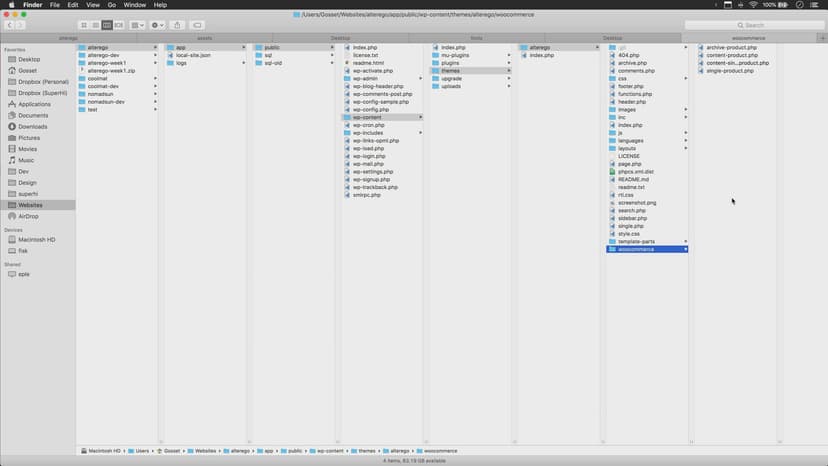
Task: Go back using the back arrow
Action: pyautogui.click(x=9, y=25)
